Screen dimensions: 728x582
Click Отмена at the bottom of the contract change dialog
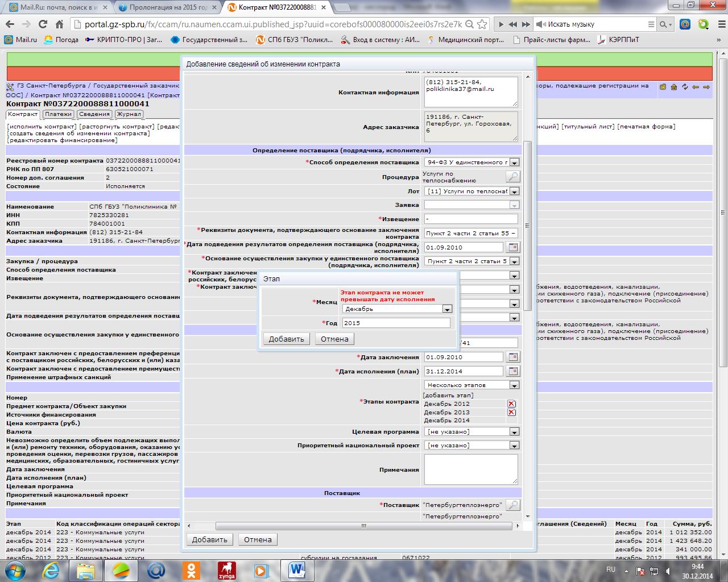[x=258, y=539]
